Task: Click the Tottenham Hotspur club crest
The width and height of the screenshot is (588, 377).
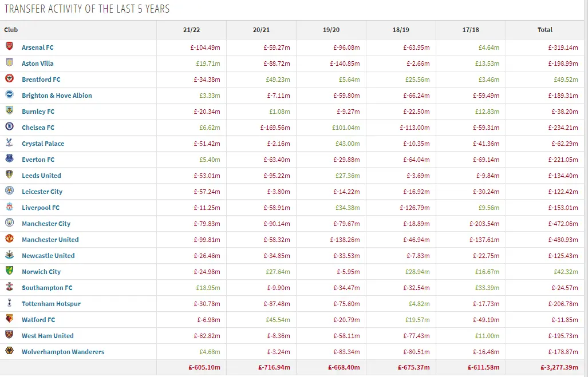Action: point(9,303)
